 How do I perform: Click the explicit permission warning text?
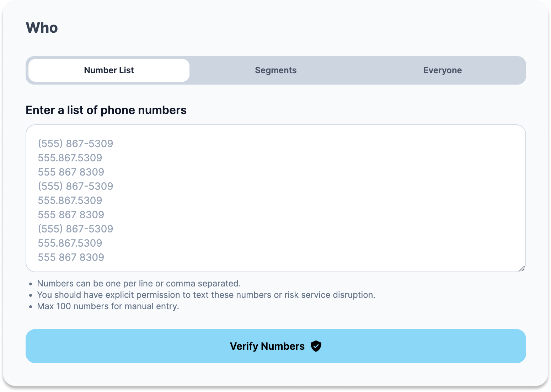(206, 295)
